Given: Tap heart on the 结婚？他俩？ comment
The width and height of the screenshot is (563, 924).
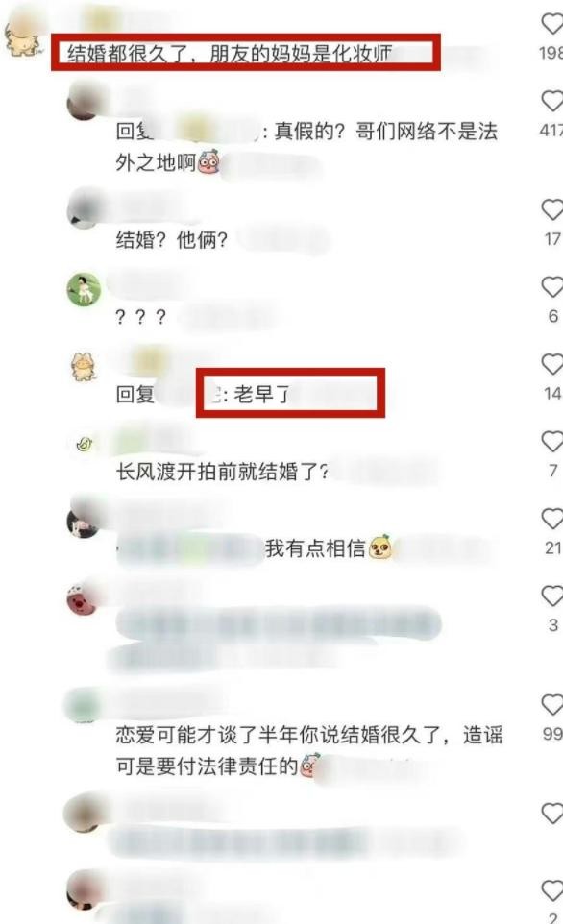Looking at the screenshot, I should point(552,209).
